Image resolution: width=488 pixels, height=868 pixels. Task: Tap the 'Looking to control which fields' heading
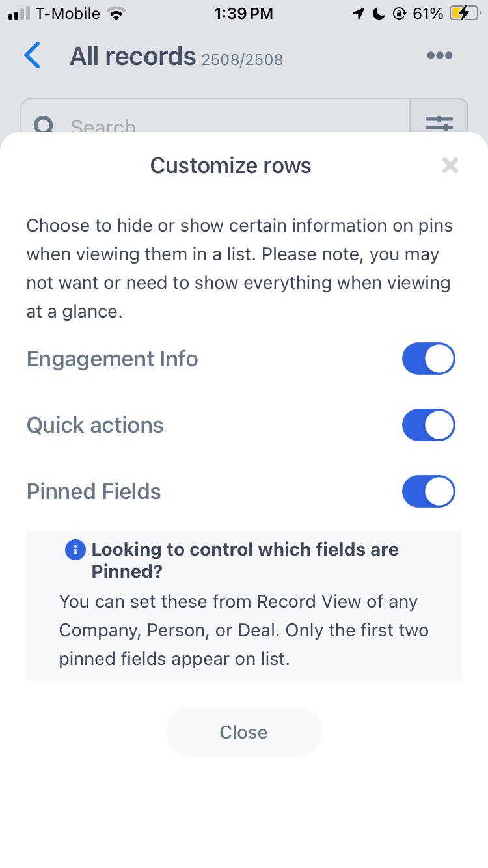click(245, 560)
